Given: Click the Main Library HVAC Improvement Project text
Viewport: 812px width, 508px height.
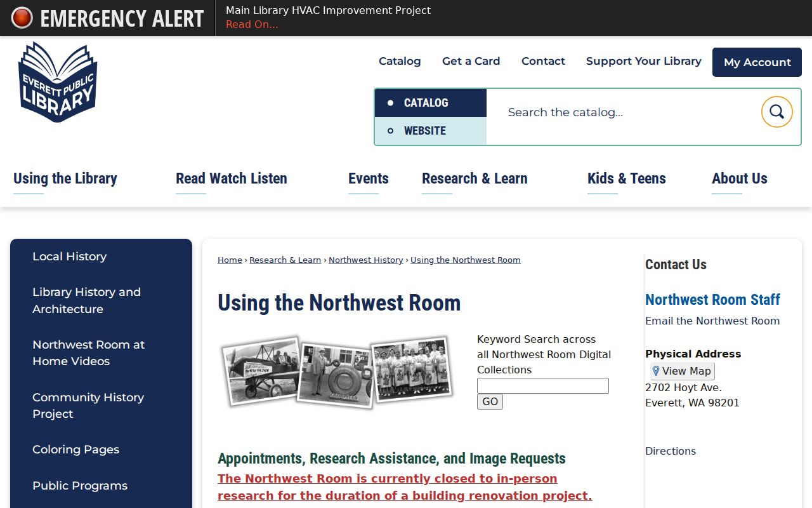Looking at the screenshot, I should (x=328, y=10).
